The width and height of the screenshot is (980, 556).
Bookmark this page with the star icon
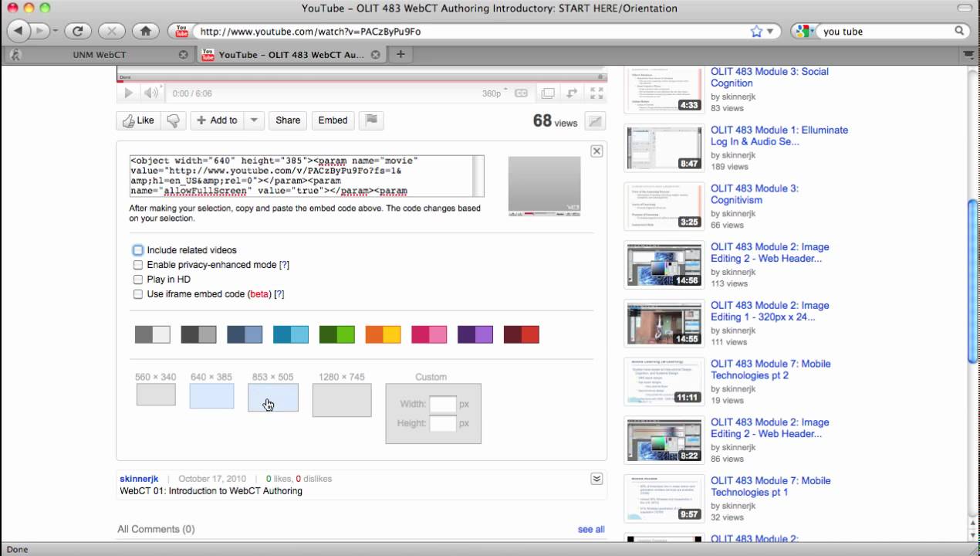click(756, 32)
